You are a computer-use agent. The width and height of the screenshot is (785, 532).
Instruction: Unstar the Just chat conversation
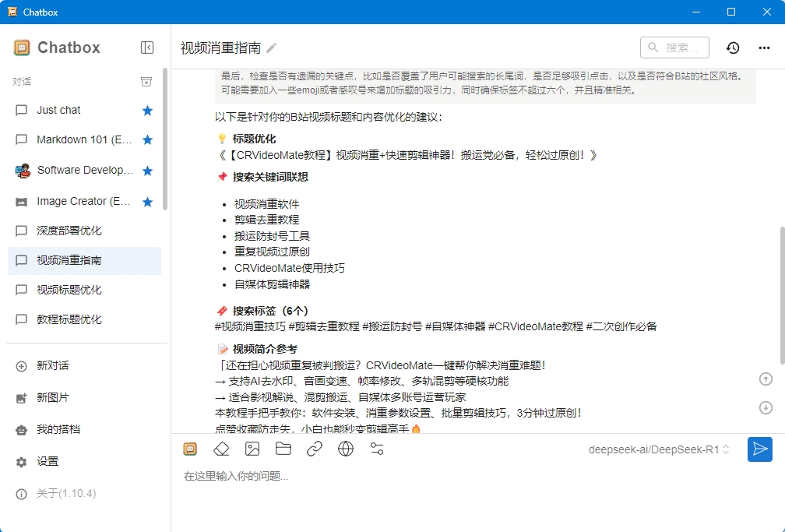tap(147, 110)
